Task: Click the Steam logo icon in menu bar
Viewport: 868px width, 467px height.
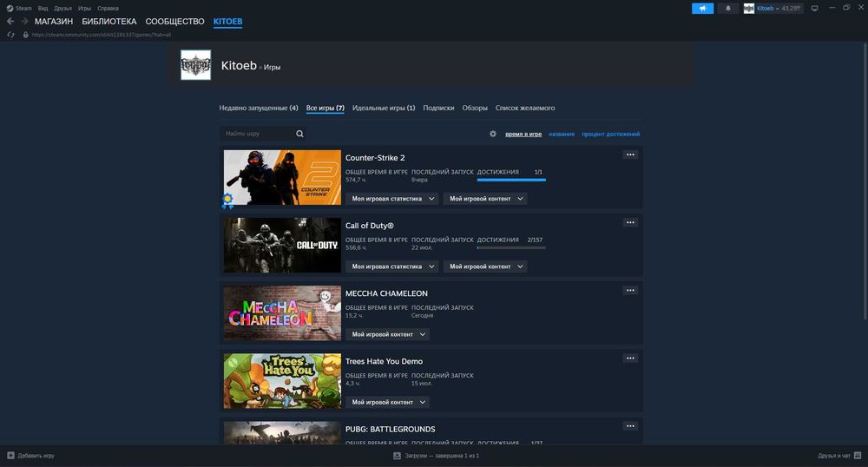Action: click(x=10, y=9)
